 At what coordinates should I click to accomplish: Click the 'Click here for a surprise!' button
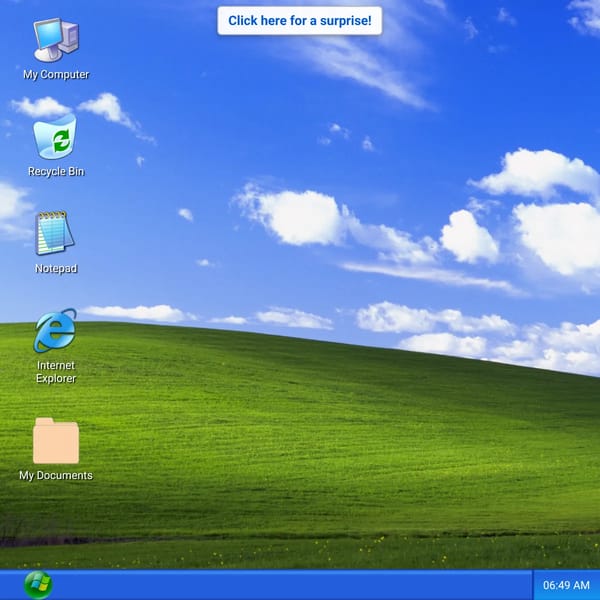click(x=300, y=21)
